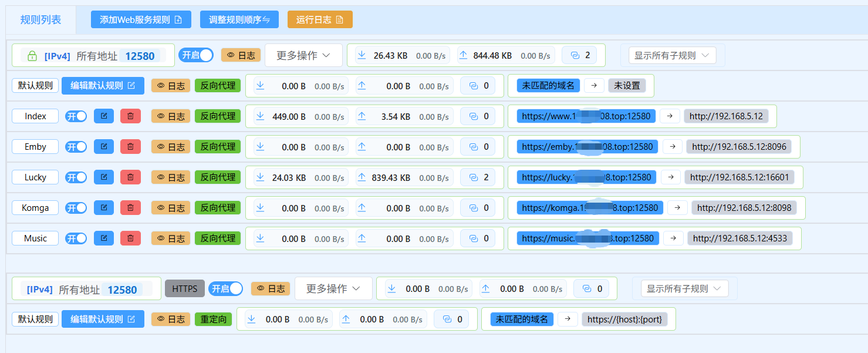Open 日志 for the Index row

(171, 116)
